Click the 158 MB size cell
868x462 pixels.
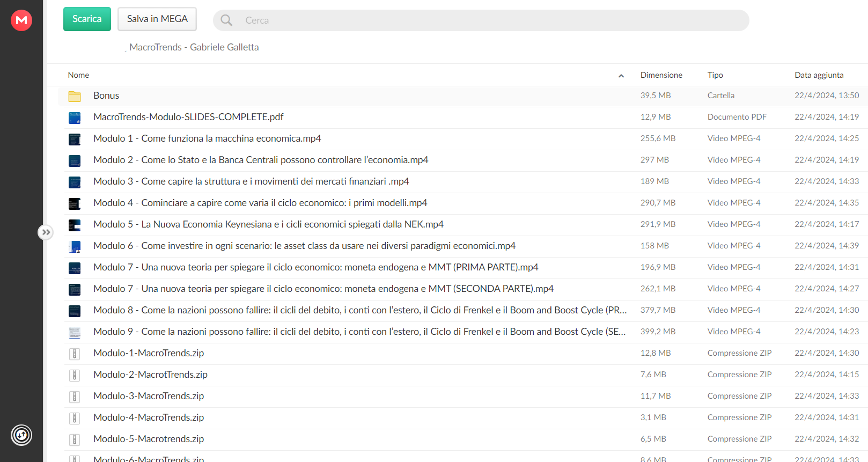[654, 246]
